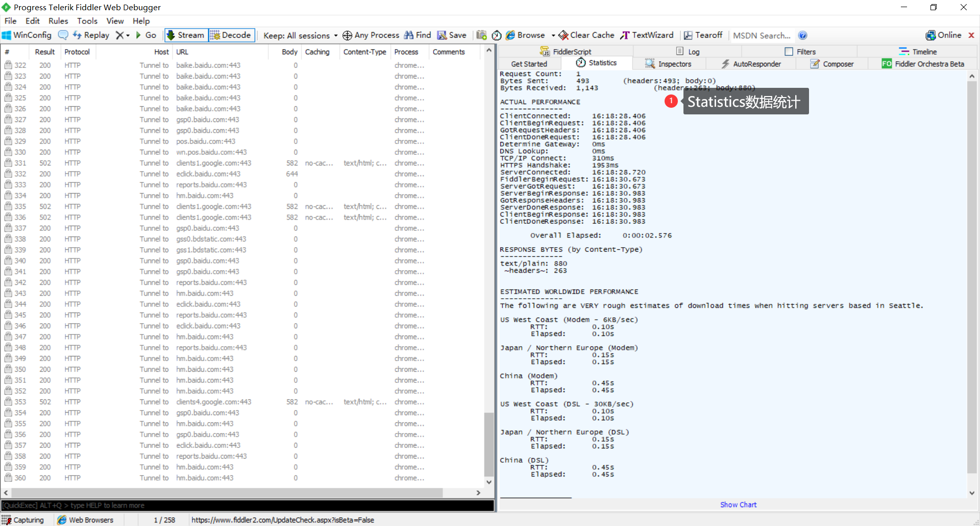The image size is (980, 526).
Task: Switch to the Log tab
Action: coord(688,52)
